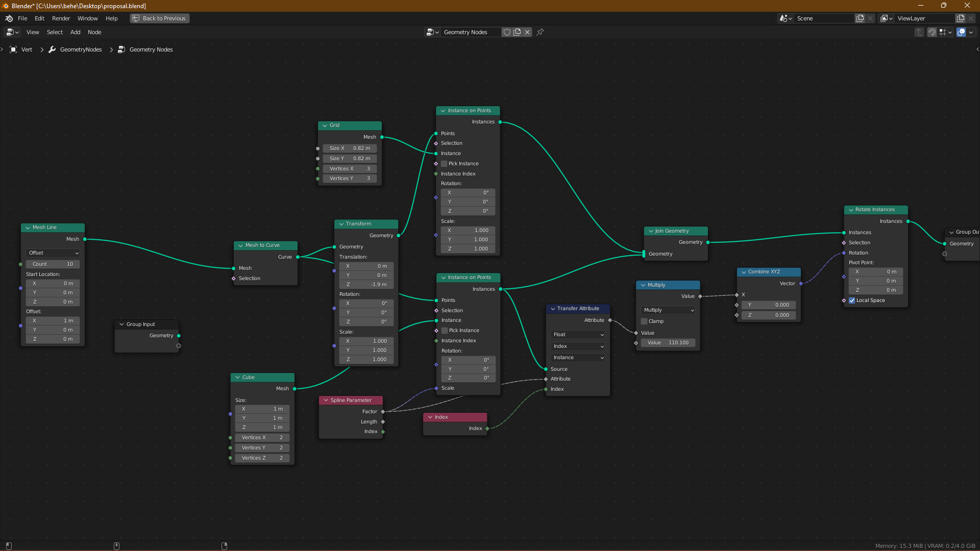The width and height of the screenshot is (980, 551).
Task: Open the Blender logo menu
Action: (9, 18)
